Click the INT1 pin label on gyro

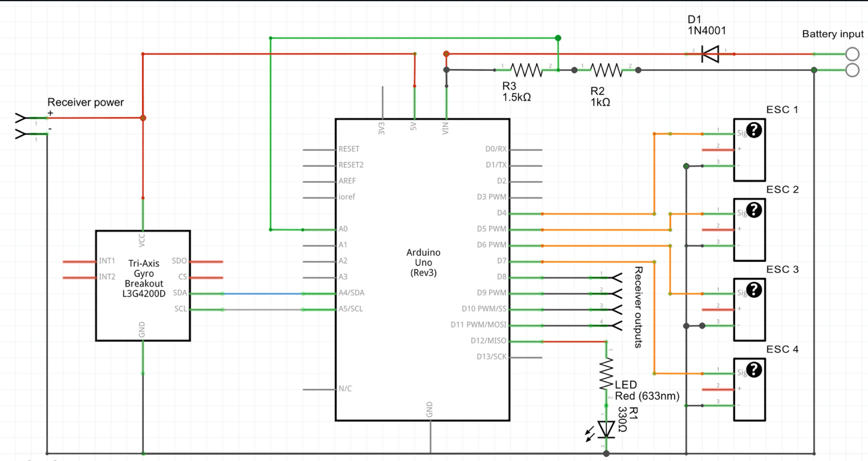tap(107, 261)
